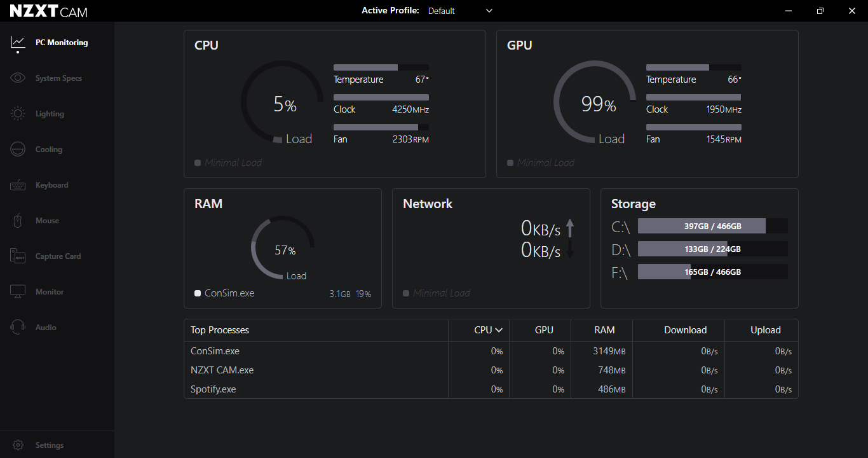Image resolution: width=868 pixels, height=458 pixels.
Task: Click the CPU load gauge
Action: (282, 102)
